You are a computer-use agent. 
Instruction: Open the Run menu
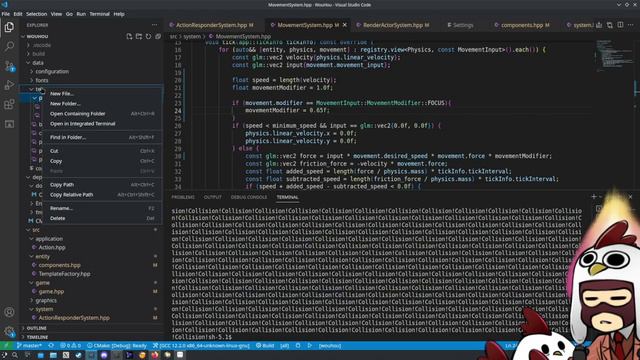81,14
